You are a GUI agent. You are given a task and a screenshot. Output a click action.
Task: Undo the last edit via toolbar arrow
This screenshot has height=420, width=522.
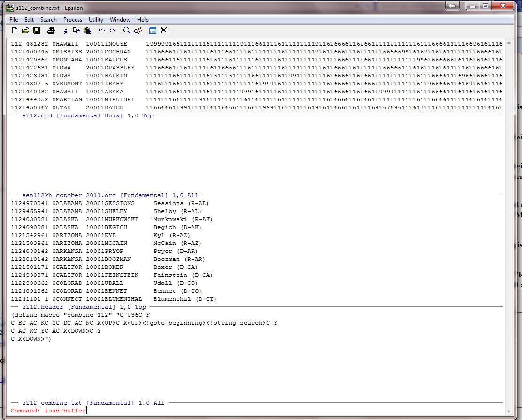pos(102,31)
